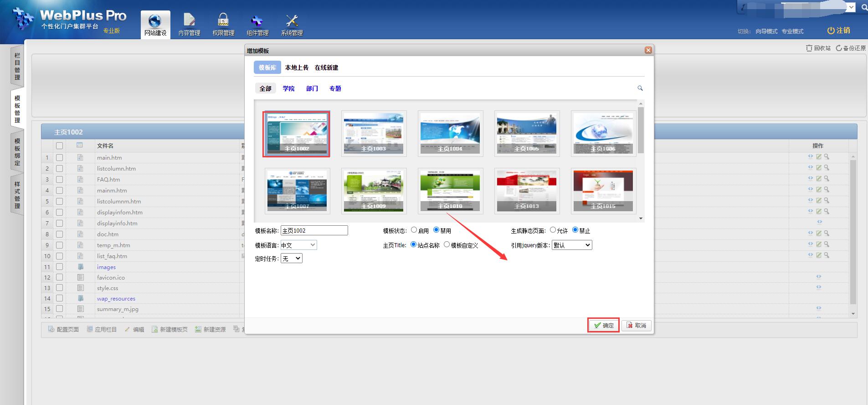Image resolution: width=868 pixels, height=405 pixels.
Task: Switch to the 本地上传 tab
Action: tap(297, 67)
